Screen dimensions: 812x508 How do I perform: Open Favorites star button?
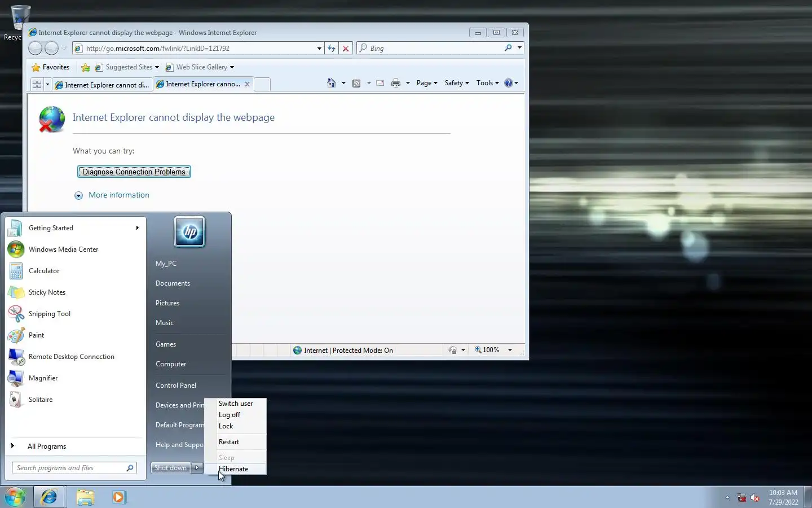(50, 67)
